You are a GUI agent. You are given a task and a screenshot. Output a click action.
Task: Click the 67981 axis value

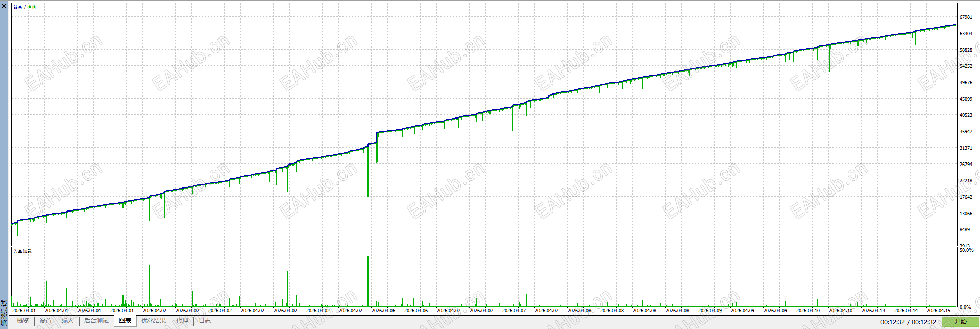coord(966,17)
